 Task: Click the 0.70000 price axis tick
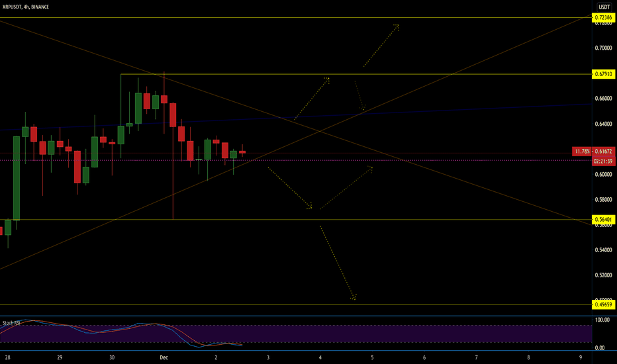(x=603, y=48)
